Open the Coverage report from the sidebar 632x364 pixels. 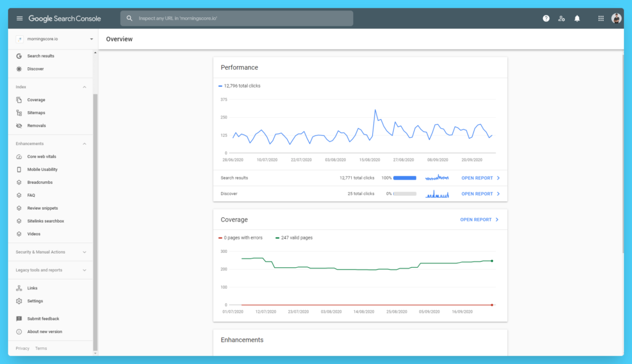click(37, 99)
